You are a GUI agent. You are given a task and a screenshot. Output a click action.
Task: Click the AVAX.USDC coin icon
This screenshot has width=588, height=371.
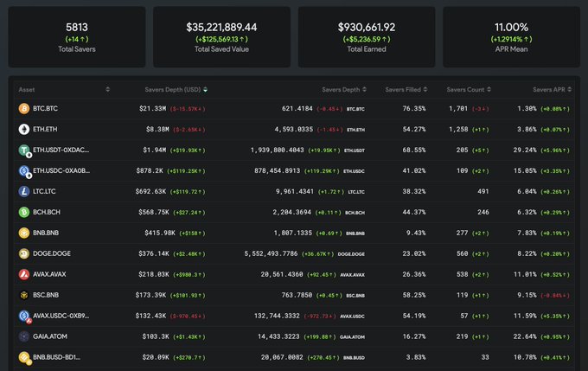click(x=24, y=316)
